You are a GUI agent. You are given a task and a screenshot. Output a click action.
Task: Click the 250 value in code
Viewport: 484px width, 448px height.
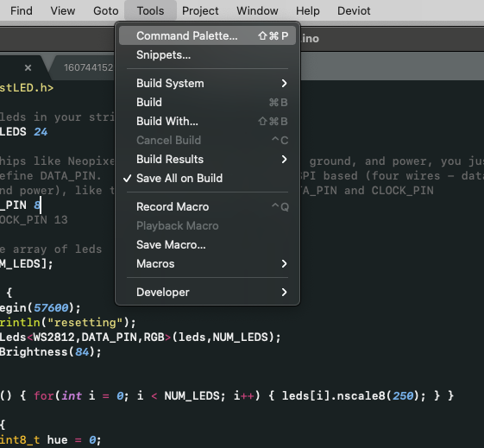tap(403, 396)
